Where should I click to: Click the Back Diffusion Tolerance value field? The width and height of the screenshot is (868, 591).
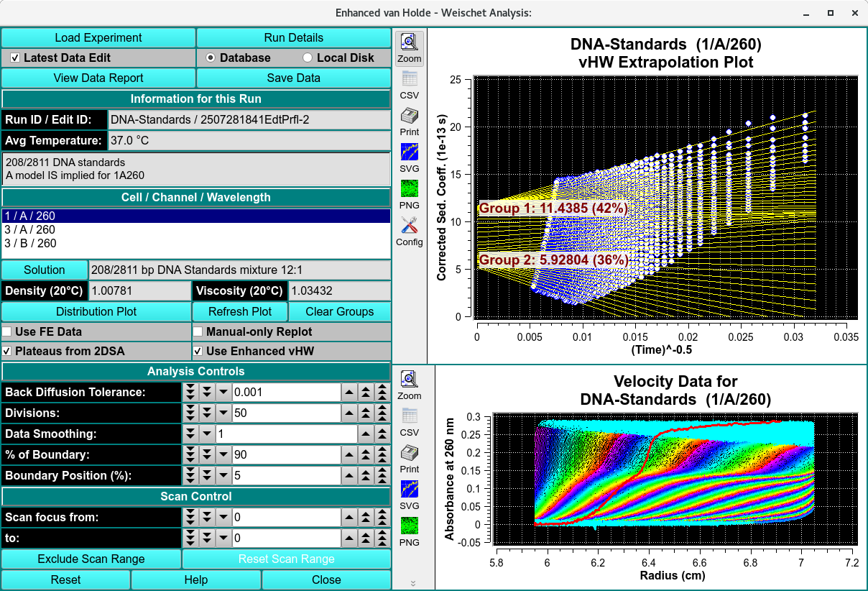click(x=285, y=393)
